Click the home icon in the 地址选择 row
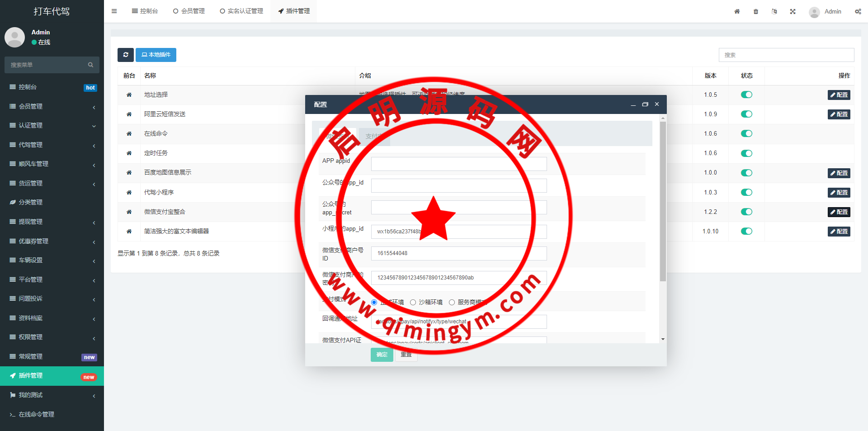This screenshot has height=431, width=868. click(x=129, y=95)
